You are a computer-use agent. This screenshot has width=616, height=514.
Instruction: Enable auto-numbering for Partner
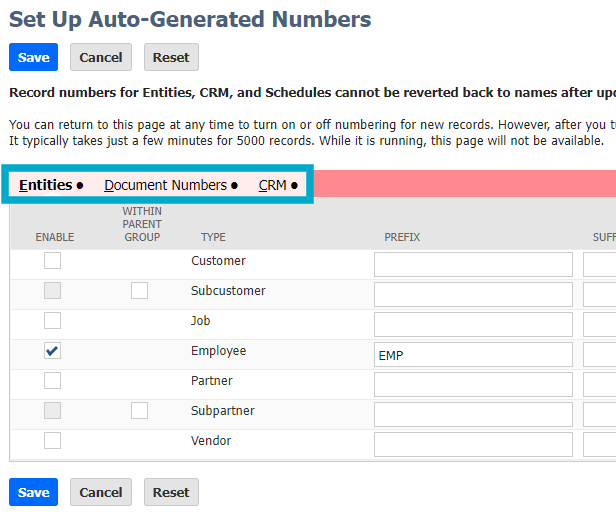coord(52,381)
